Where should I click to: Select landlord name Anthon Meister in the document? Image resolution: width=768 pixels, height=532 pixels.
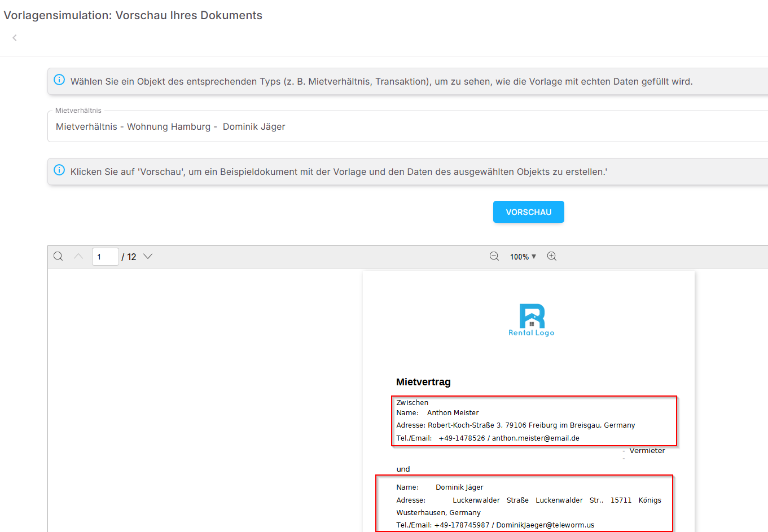(x=453, y=413)
